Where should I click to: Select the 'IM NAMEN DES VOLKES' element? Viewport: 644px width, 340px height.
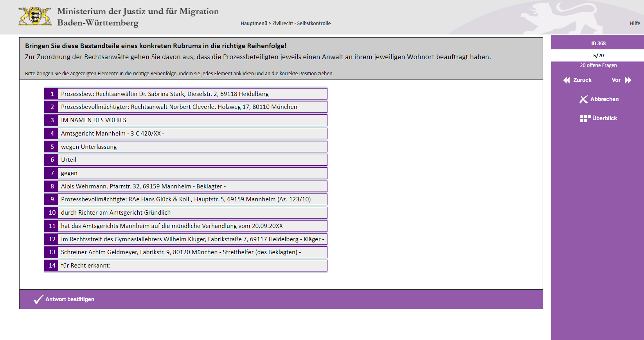(192, 120)
